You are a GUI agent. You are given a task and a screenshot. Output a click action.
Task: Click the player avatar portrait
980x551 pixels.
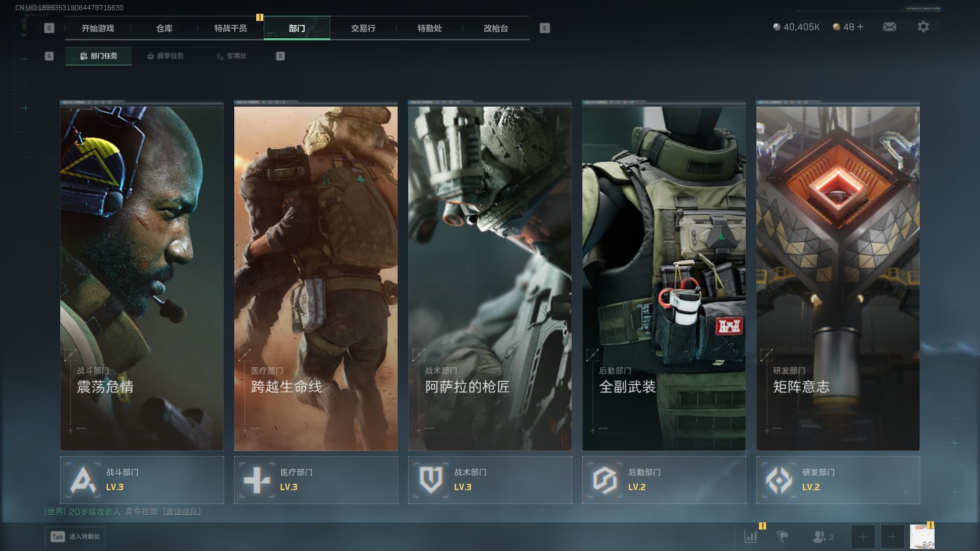(x=922, y=537)
